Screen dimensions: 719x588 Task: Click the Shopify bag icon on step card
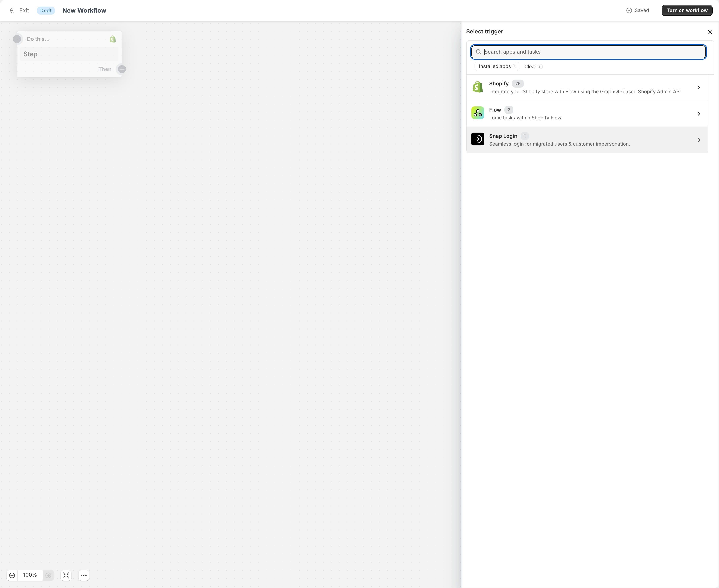113,39
